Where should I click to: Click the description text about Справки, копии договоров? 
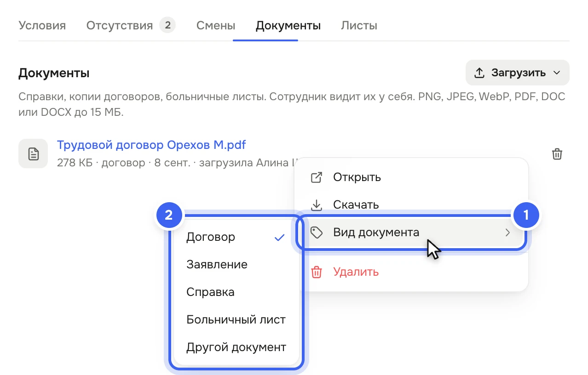(x=292, y=105)
